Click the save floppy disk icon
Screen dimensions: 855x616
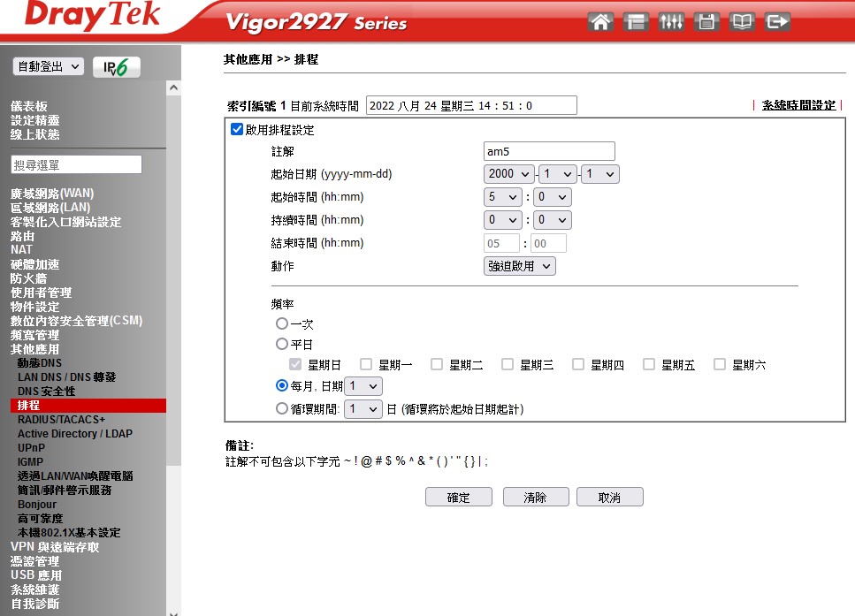(706, 22)
